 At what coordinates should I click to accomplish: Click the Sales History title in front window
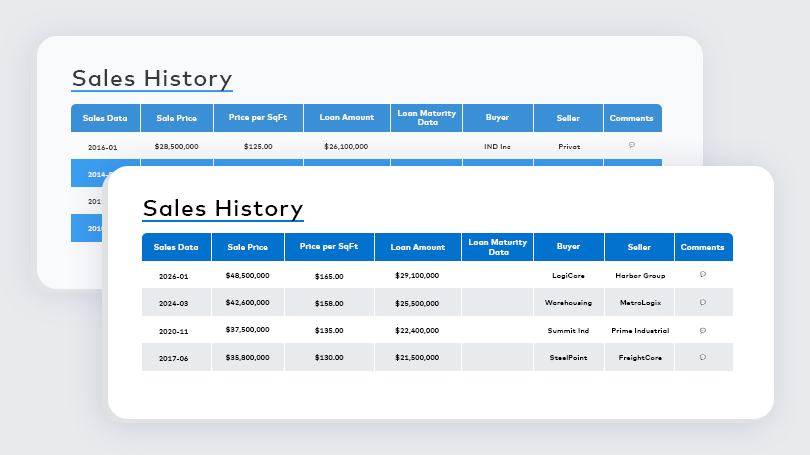[223, 208]
